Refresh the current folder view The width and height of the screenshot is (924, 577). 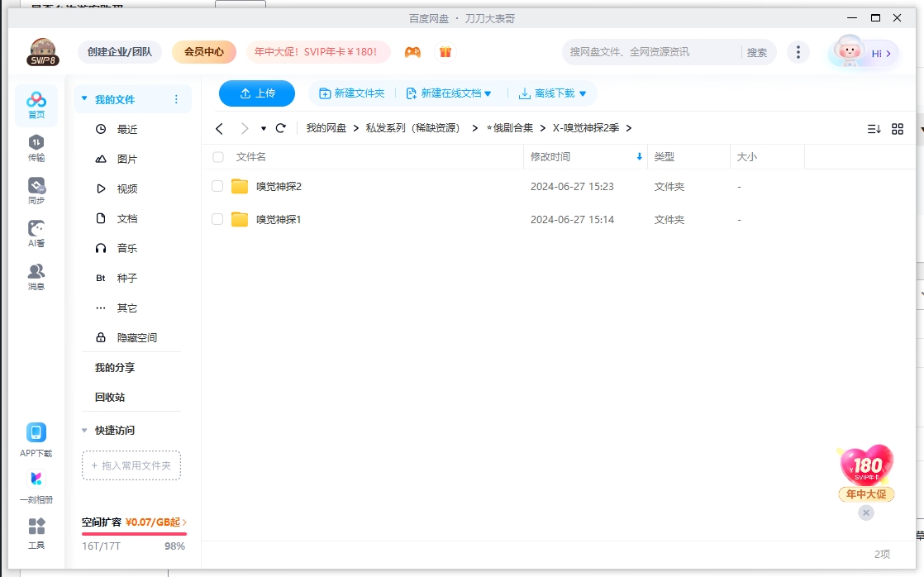[x=280, y=128]
